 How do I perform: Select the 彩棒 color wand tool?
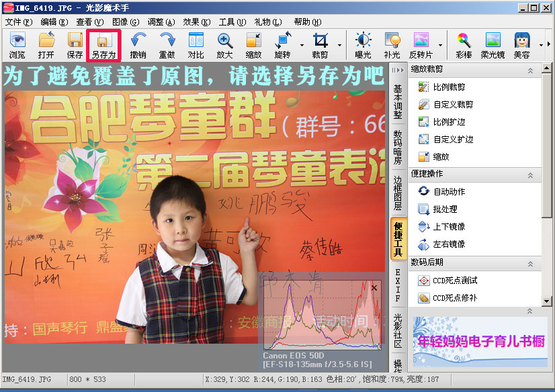tap(464, 45)
